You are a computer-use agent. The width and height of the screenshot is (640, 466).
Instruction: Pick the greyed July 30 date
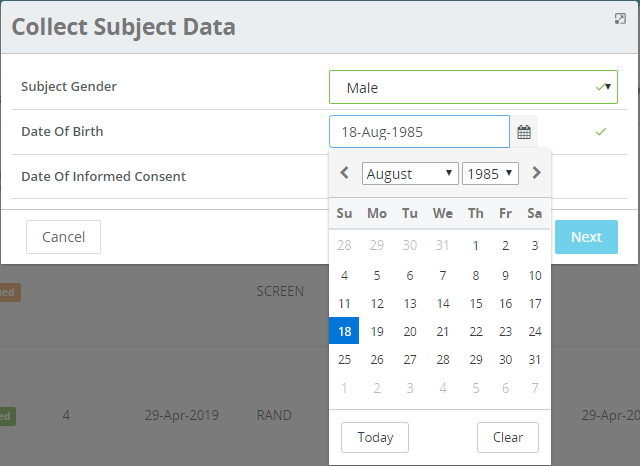[x=410, y=245]
